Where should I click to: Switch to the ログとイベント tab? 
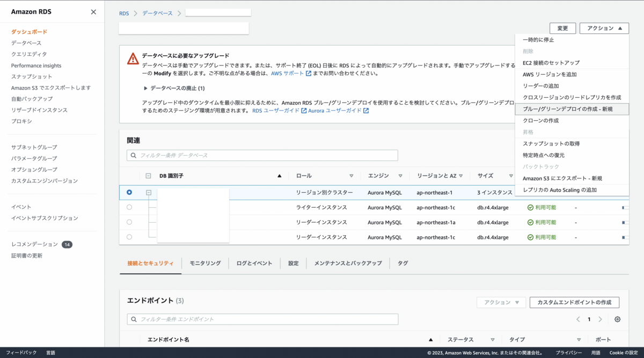[254, 263]
